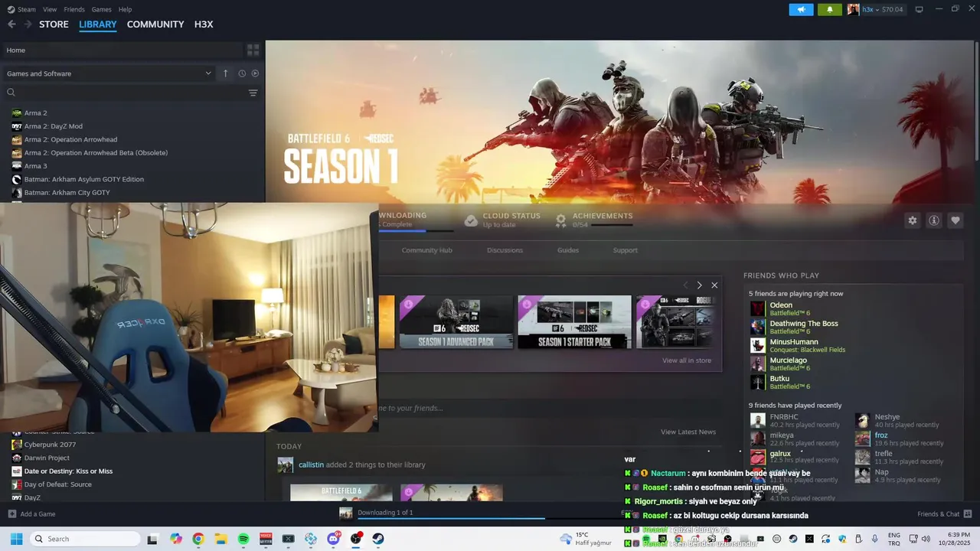Image resolution: width=980 pixels, height=551 pixels.
Task: Switch to the COMMUNITY tab
Action: [155, 24]
